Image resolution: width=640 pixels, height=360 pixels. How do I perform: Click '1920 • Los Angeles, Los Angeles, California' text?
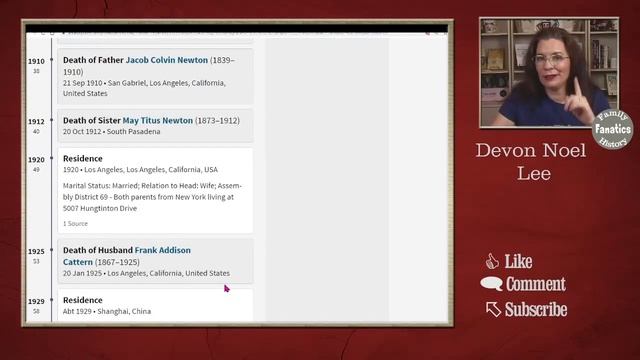click(x=140, y=169)
